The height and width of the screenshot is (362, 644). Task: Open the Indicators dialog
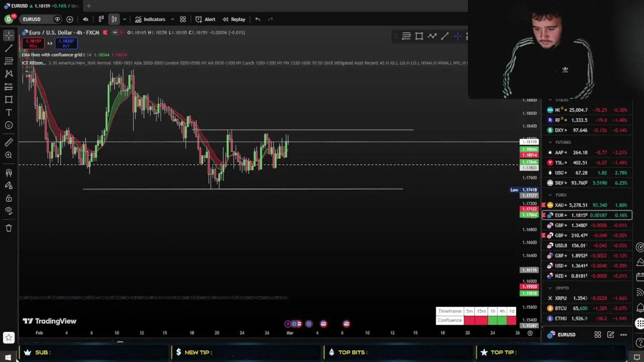pyautogui.click(x=150, y=19)
